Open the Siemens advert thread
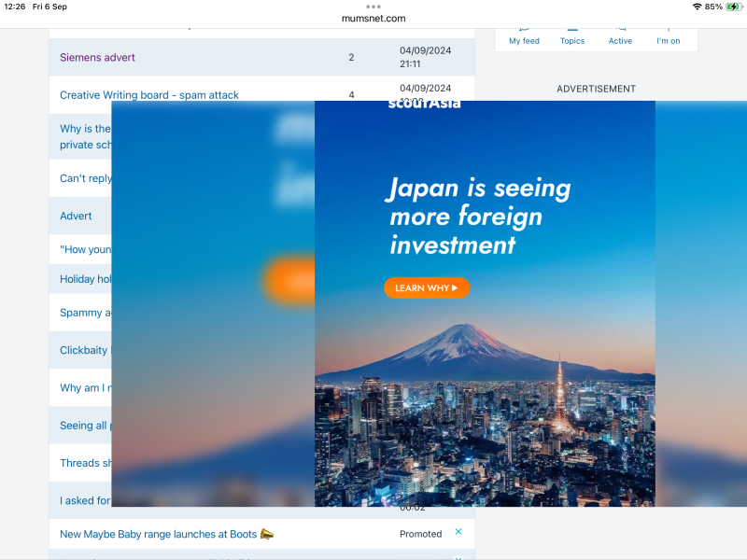 pos(97,58)
